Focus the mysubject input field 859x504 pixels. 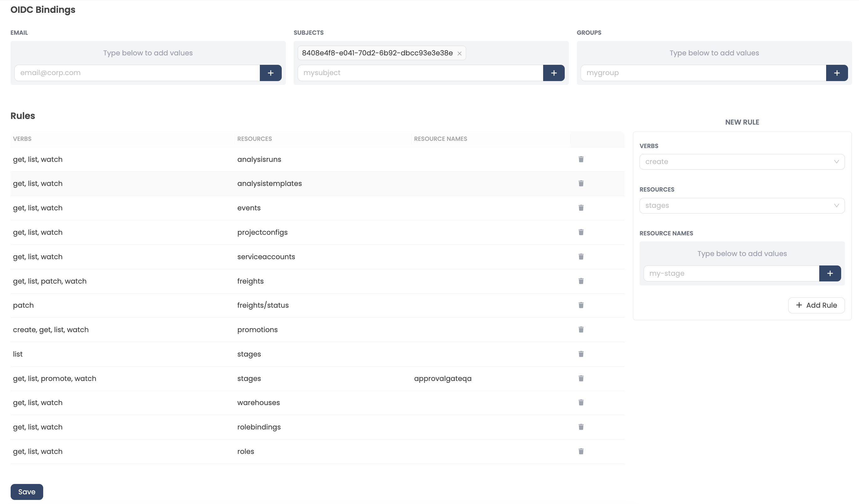(x=420, y=73)
